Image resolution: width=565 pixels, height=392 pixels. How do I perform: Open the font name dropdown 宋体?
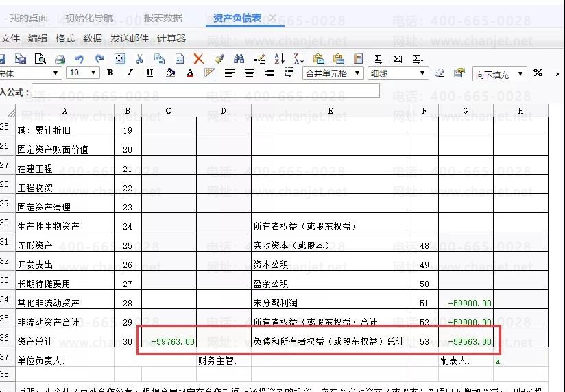click(29, 73)
